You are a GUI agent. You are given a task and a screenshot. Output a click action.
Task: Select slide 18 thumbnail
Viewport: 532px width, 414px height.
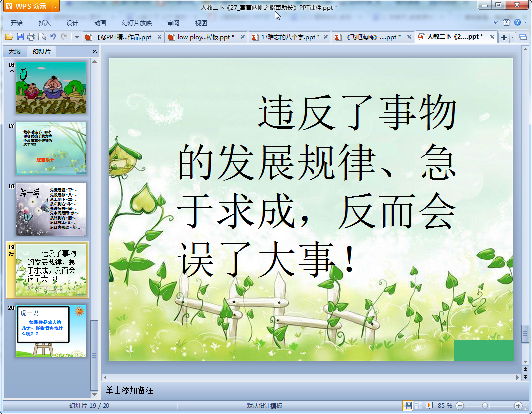pos(51,209)
